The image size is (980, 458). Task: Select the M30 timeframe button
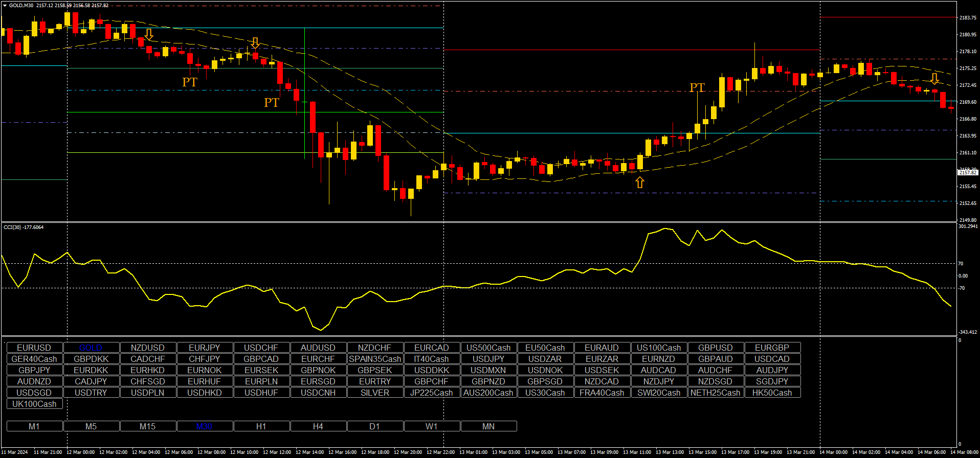(204, 426)
